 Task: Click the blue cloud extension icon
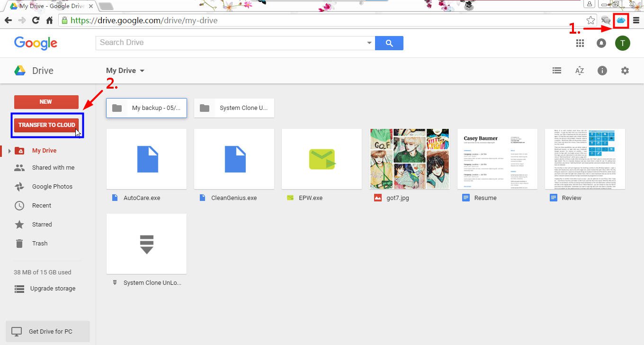point(620,20)
